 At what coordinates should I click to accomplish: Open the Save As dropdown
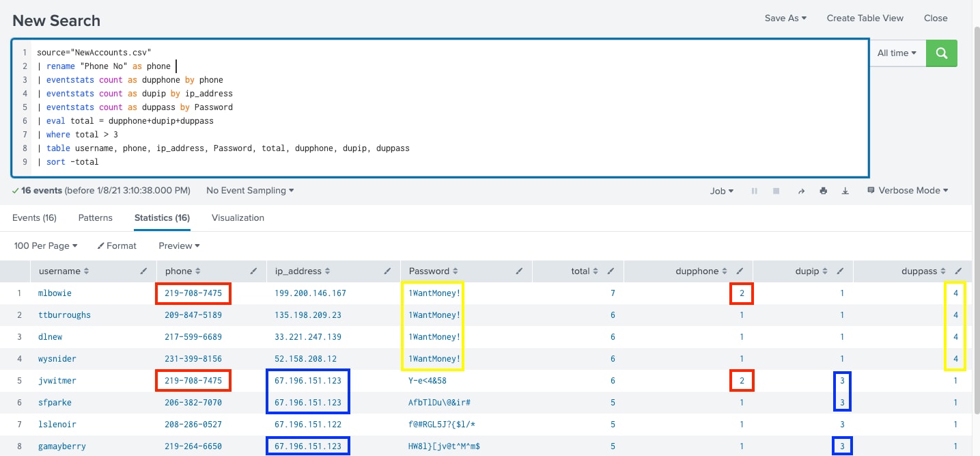(785, 18)
